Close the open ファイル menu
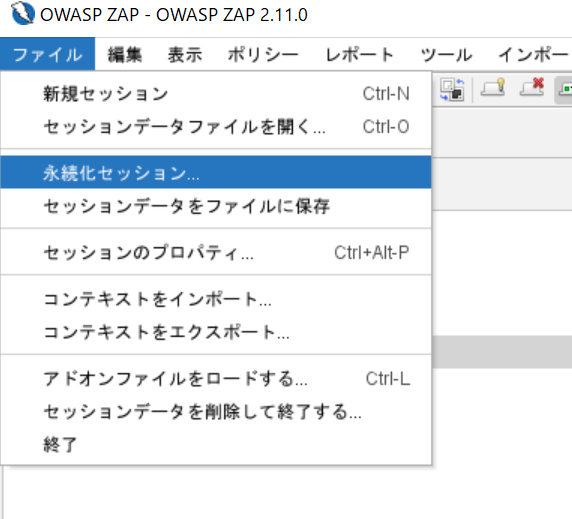Image resolution: width=572 pixels, height=519 pixels. click(x=47, y=54)
